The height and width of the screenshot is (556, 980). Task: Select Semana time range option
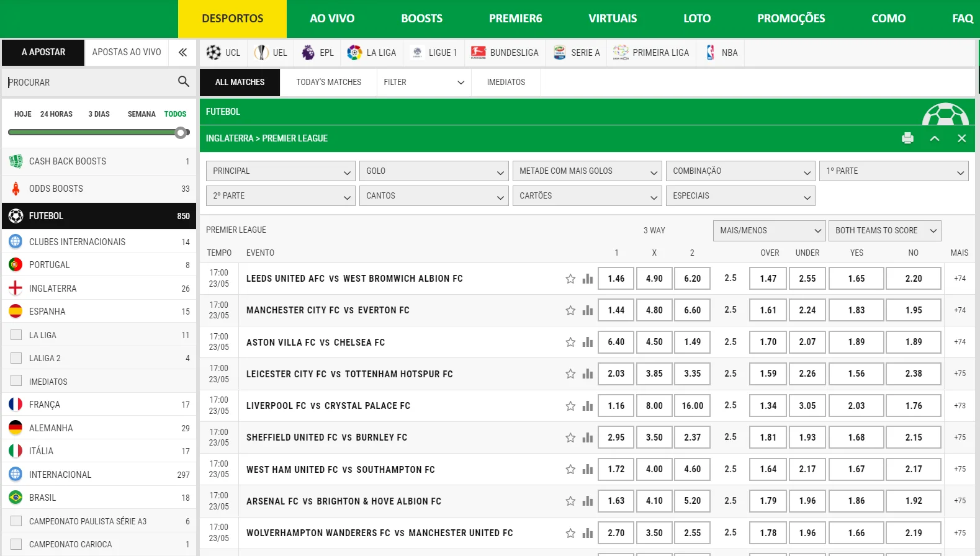click(x=142, y=114)
